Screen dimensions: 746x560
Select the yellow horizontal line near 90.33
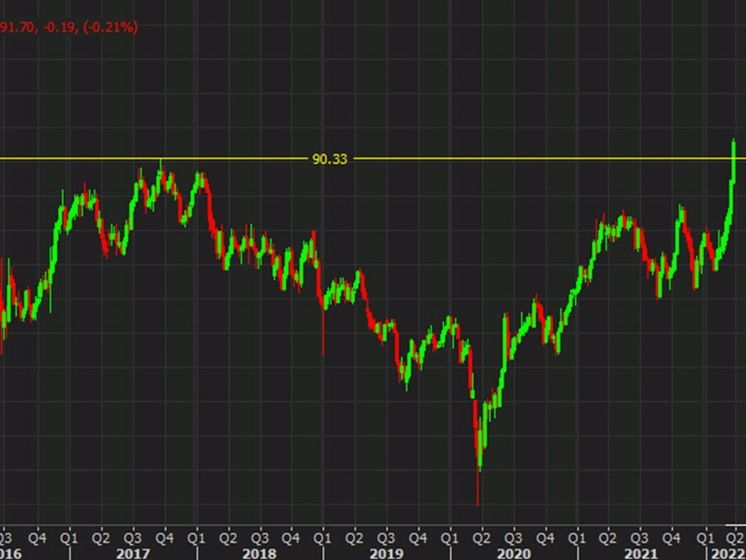[497, 157]
